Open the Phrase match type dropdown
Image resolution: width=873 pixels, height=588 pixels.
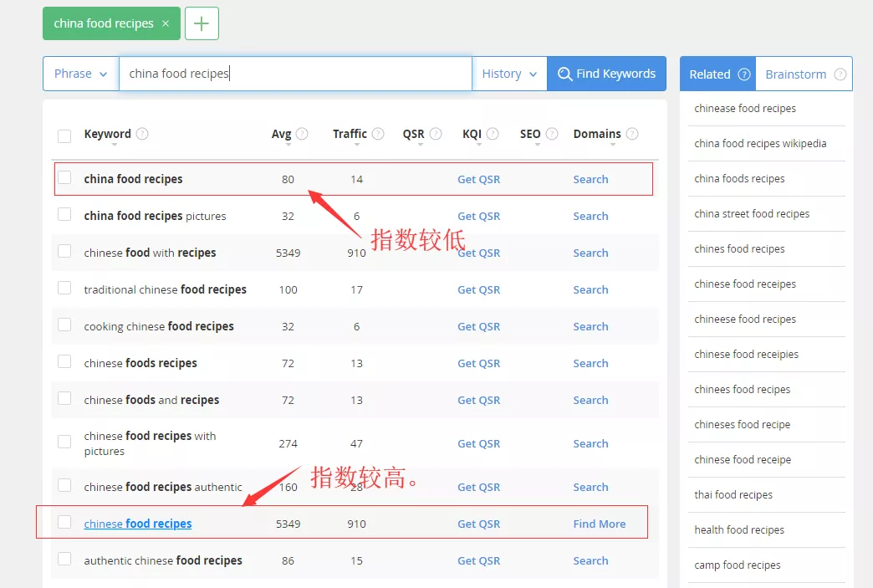tap(80, 74)
